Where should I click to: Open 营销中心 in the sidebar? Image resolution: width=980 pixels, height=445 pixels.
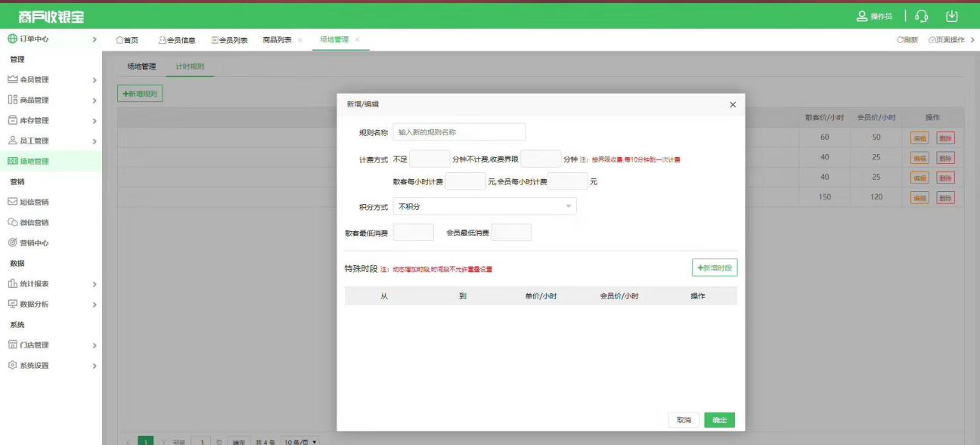[x=34, y=243]
